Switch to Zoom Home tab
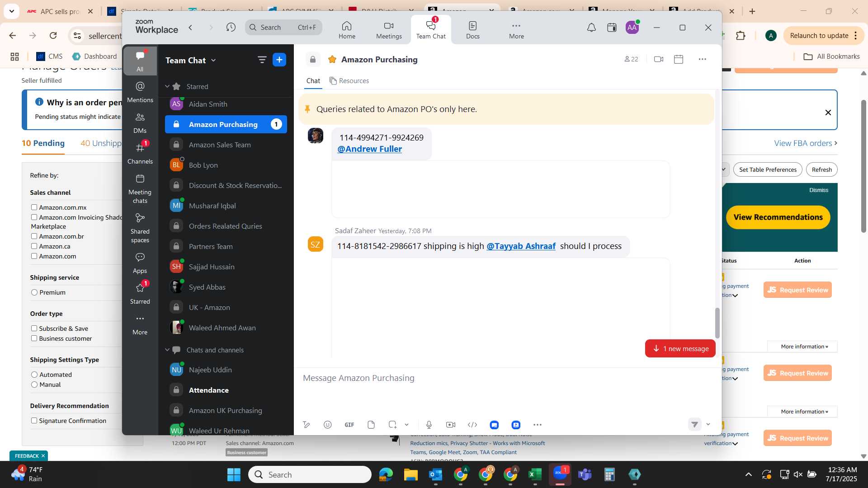Image resolution: width=868 pixels, height=488 pixels. point(347,30)
